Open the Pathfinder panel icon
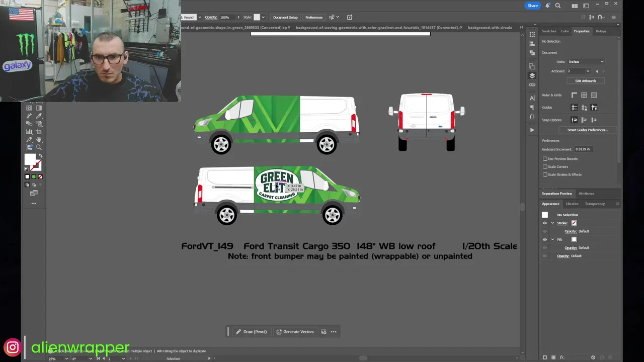Viewport: 644px width, 362px height. coord(532,53)
